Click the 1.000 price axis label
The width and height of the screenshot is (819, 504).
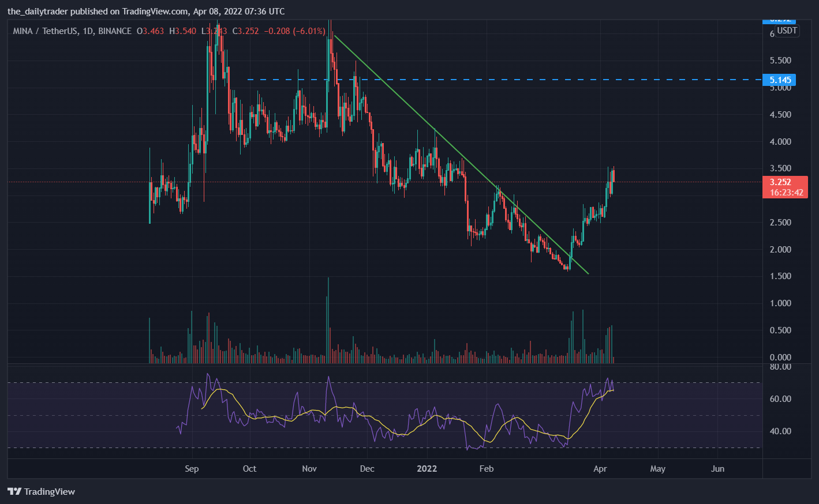[780, 303]
